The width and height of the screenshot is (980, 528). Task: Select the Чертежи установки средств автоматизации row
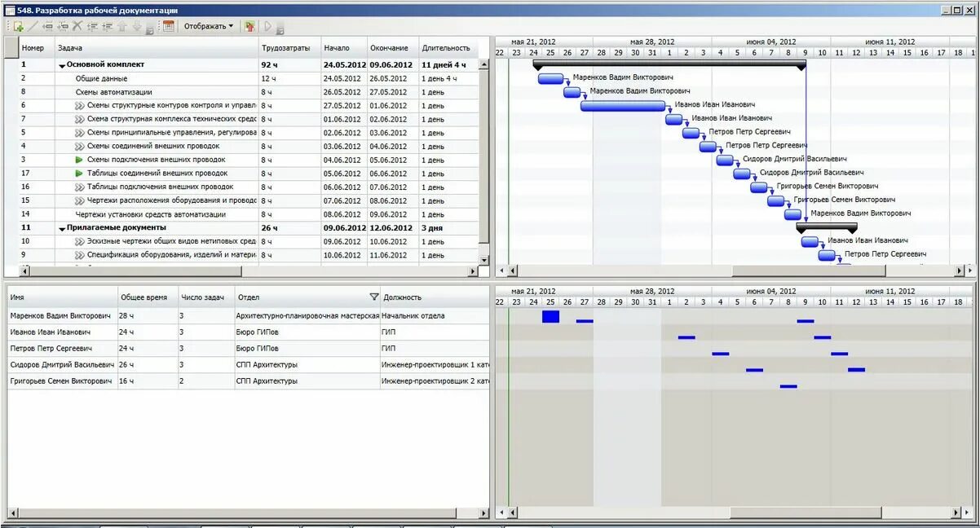click(x=249, y=214)
